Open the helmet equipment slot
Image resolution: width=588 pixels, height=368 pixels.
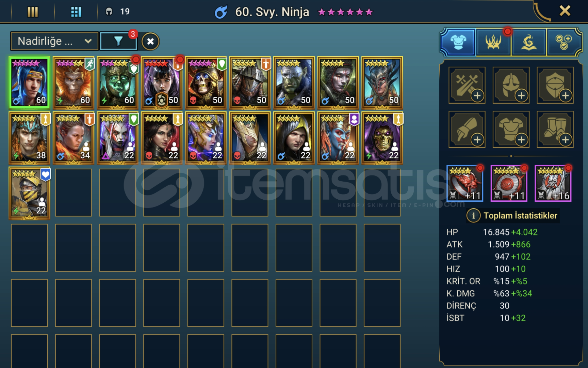[511, 85]
